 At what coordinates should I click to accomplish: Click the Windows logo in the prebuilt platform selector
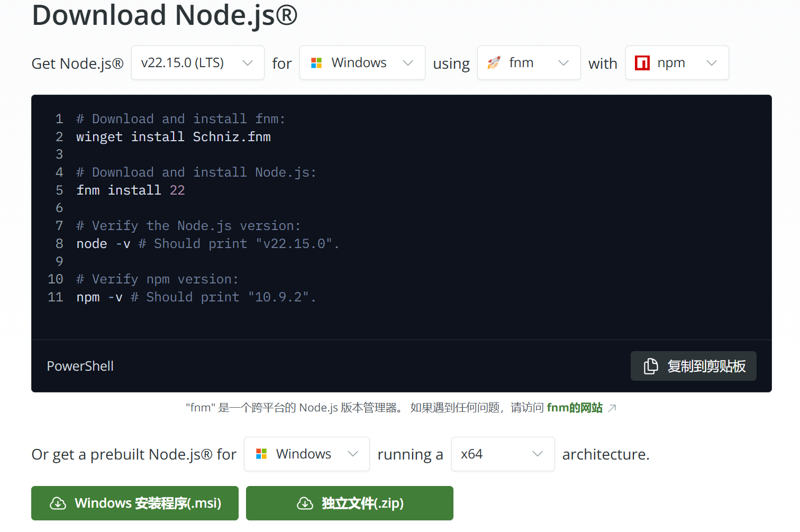point(261,454)
